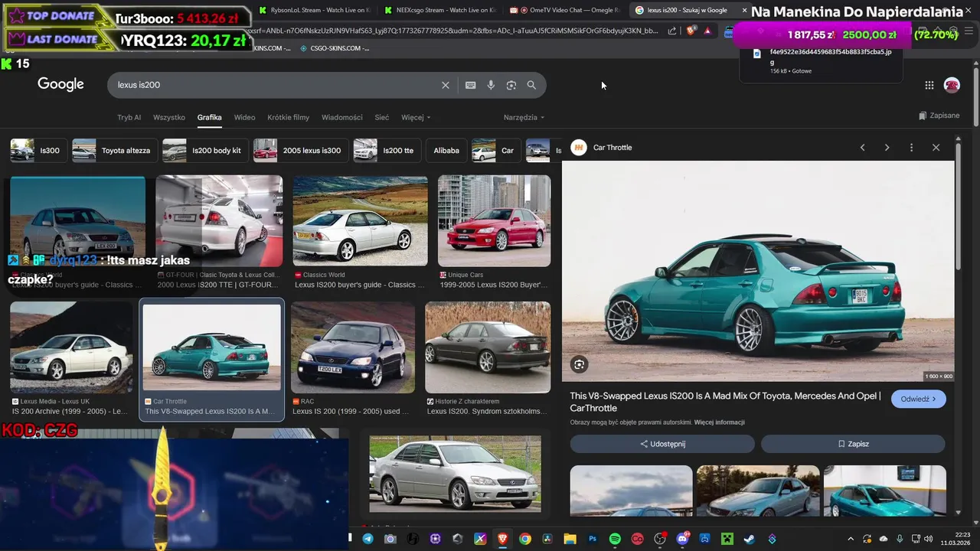Click the Brave Rewards triangle icon

[707, 31]
